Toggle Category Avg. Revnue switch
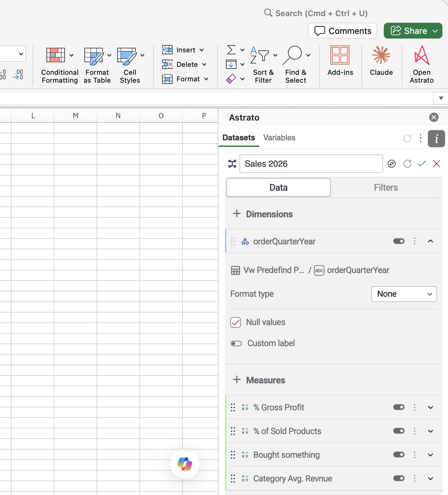Screen dimensions: 448x495 pyautogui.click(x=399, y=479)
